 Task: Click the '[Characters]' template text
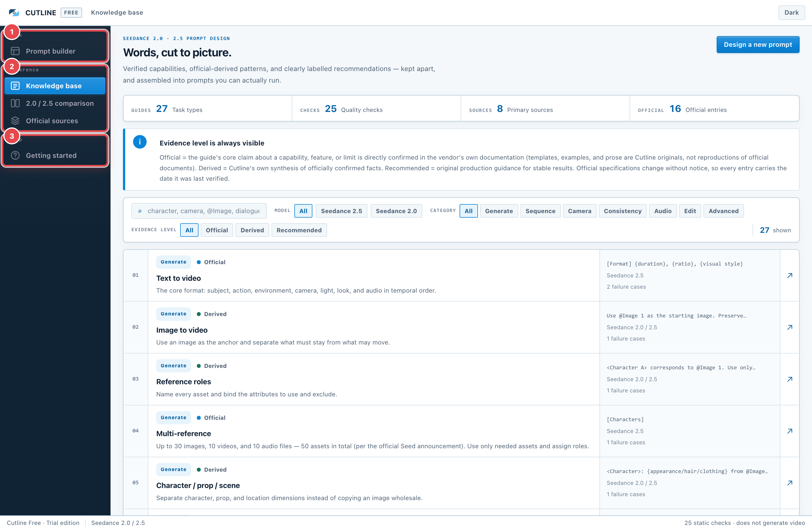coord(625,419)
